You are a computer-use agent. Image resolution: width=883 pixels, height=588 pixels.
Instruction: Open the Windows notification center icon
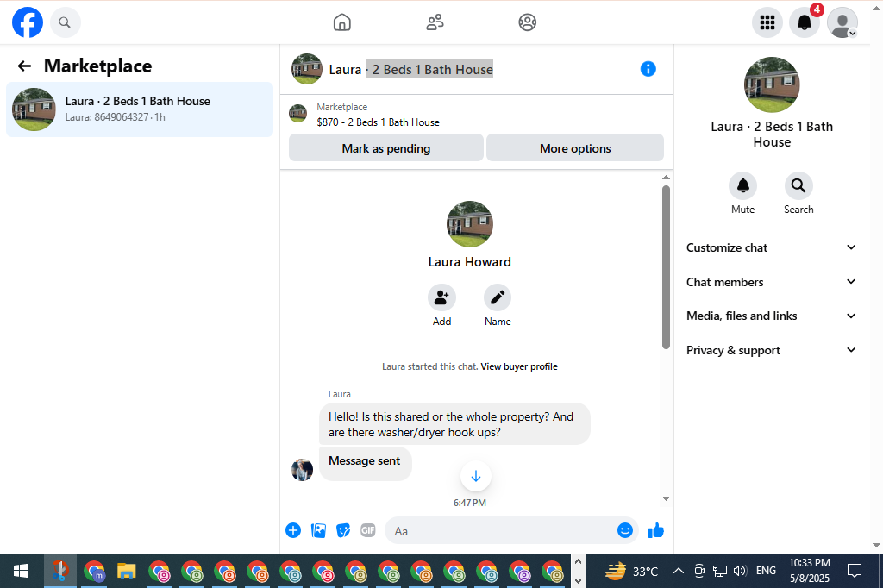(x=855, y=571)
